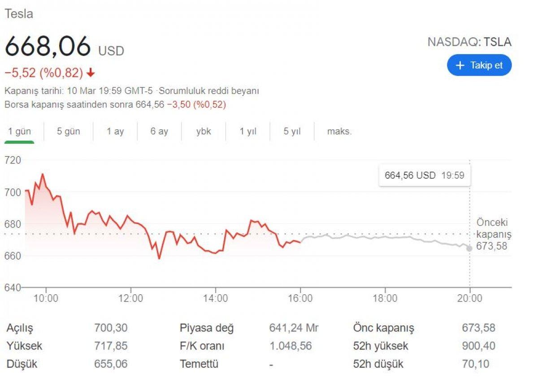538x392 pixels.
Task: Click the gray endpoint dot at 20:00
Action: click(469, 248)
